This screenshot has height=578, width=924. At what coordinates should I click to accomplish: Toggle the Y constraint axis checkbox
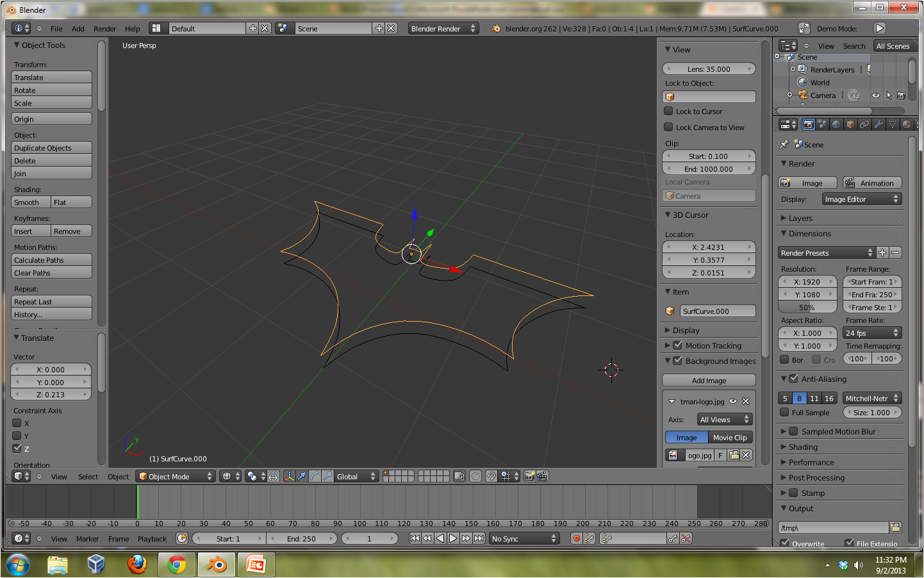click(x=17, y=436)
